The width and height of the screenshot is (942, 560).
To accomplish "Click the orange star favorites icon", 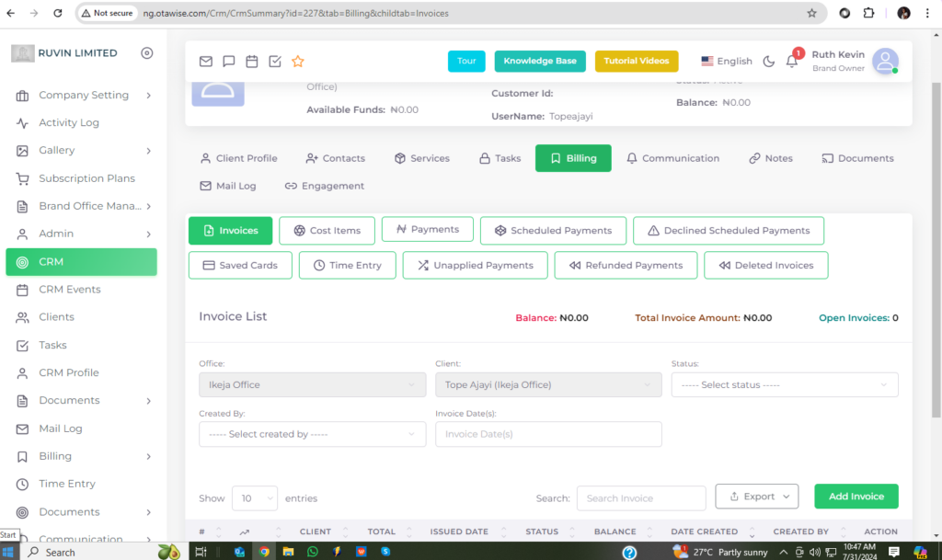I will tap(297, 62).
